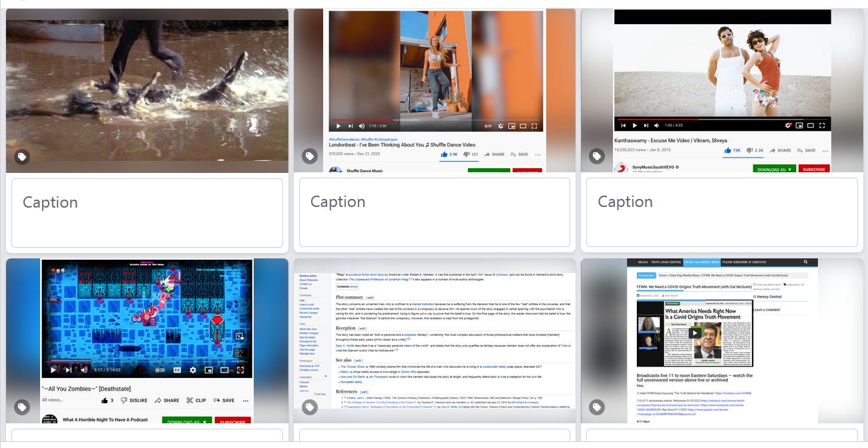This screenshot has width=868, height=448.
Task: Click play button in Kanthaswamy video screenshot
Action: (x=635, y=126)
